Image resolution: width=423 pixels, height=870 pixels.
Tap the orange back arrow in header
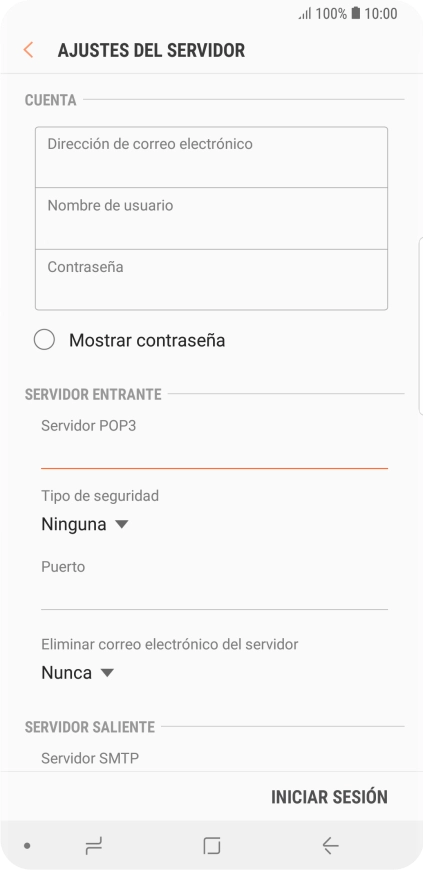pos(28,50)
